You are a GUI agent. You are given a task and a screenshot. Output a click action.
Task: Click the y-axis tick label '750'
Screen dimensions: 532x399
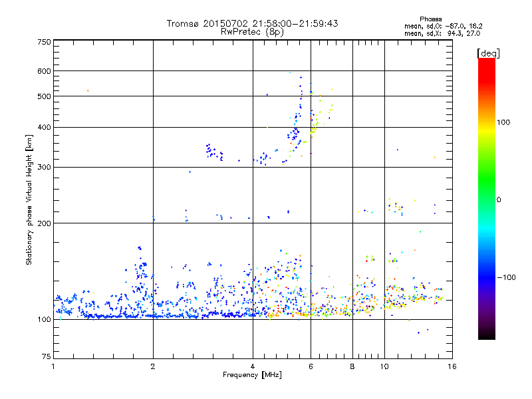coord(44,42)
